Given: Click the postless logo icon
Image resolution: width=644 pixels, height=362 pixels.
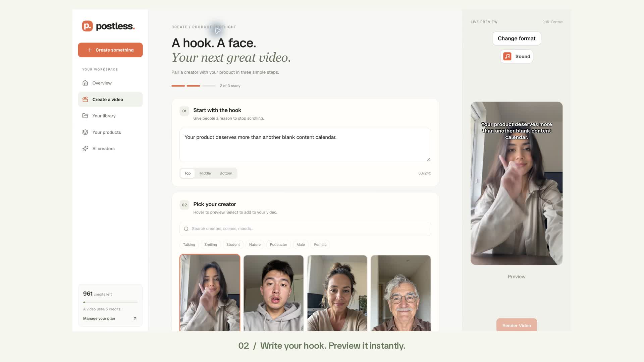Looking at the screenshot, I should 87,26.
